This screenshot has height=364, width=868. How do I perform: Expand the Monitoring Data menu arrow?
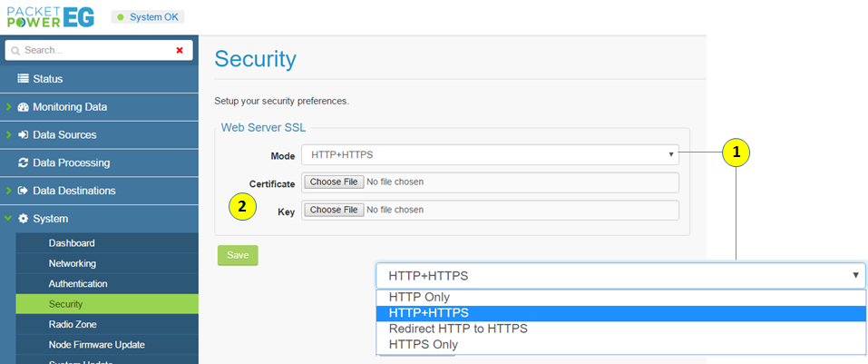coord(8,107)
